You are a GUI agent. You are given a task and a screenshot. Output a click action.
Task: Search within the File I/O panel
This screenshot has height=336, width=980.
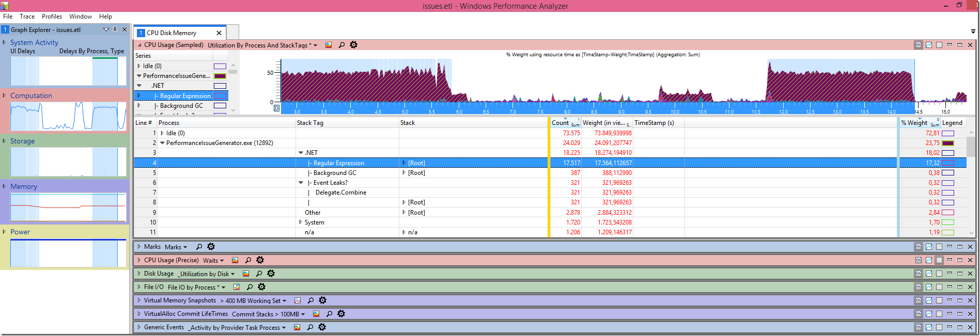coord(250,287)
